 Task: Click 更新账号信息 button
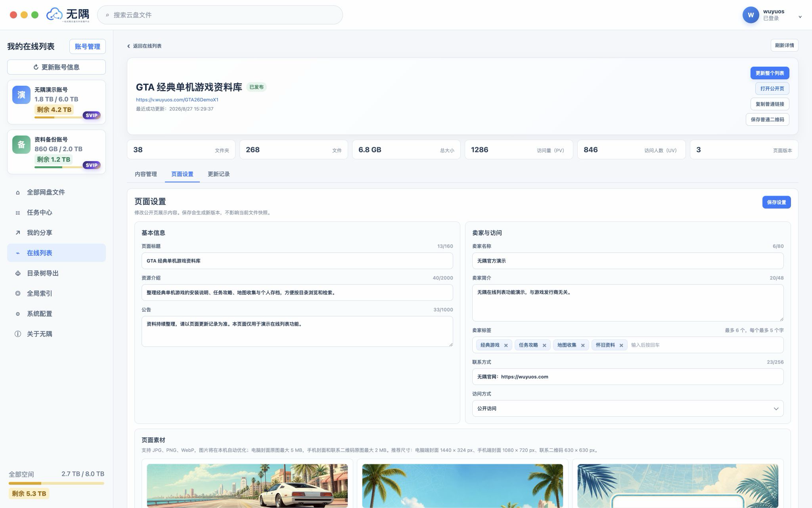pyautogui.click(x=56, y=67)
